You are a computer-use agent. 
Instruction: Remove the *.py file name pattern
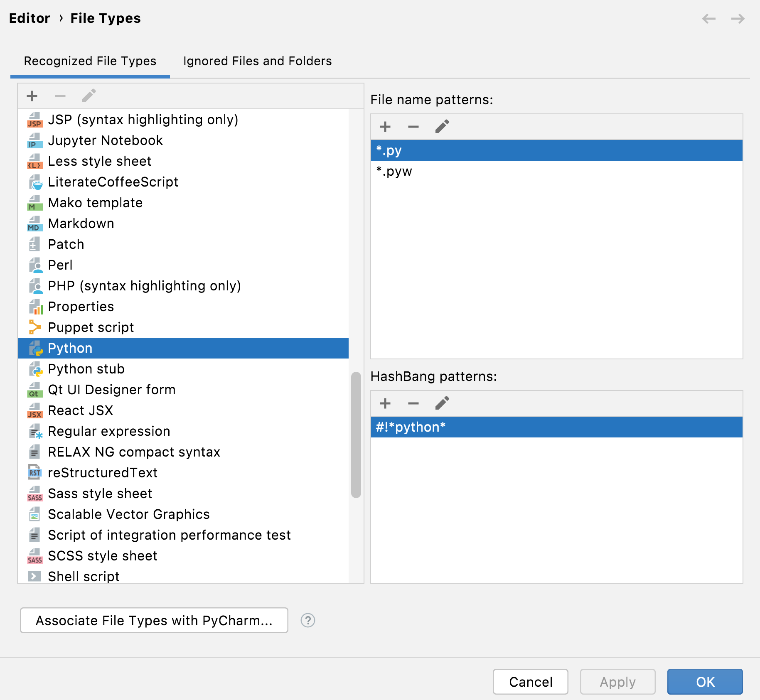tap(413, 126)
